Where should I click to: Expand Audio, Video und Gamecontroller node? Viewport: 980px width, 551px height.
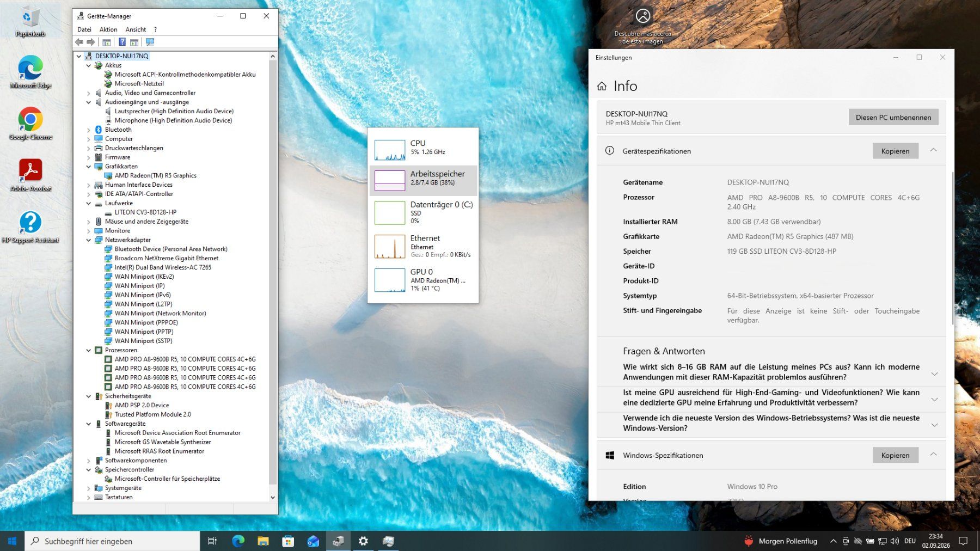click(x=89, y=93)
